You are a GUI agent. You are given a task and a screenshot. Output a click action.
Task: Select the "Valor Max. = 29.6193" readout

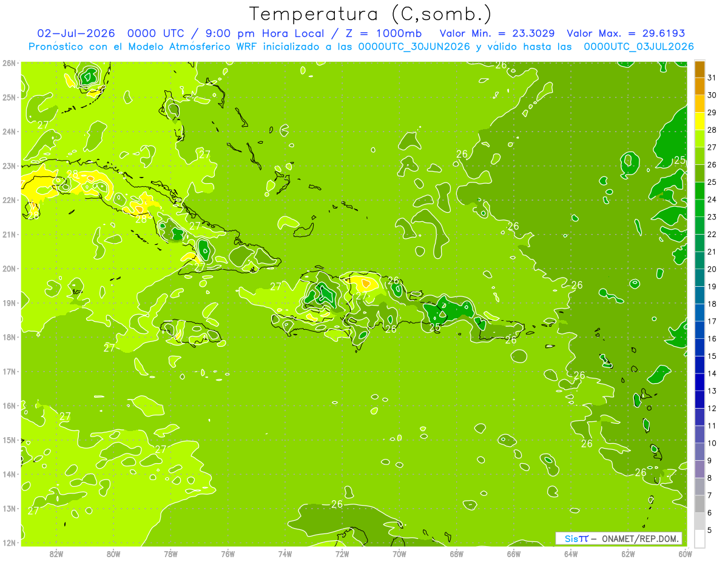pyautogui.click(x=626, y=33)
